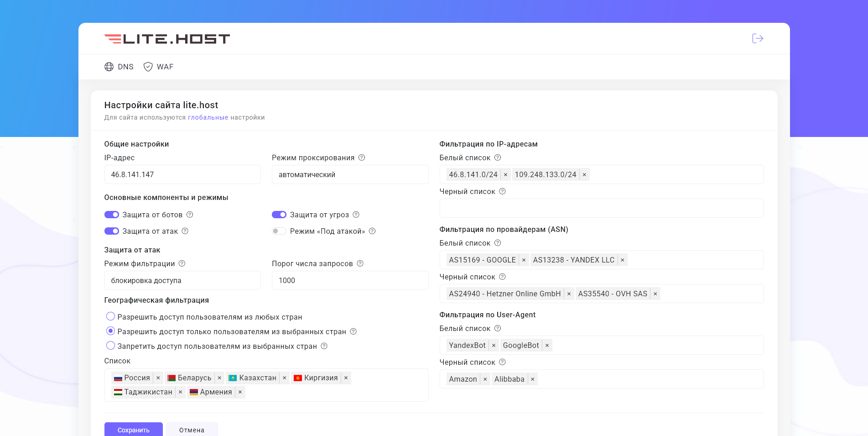Image resolution: width=868 pixels, height=436 pixels.
Task: Disable the Защита от ботов toggle
Action: click(112, 215)
